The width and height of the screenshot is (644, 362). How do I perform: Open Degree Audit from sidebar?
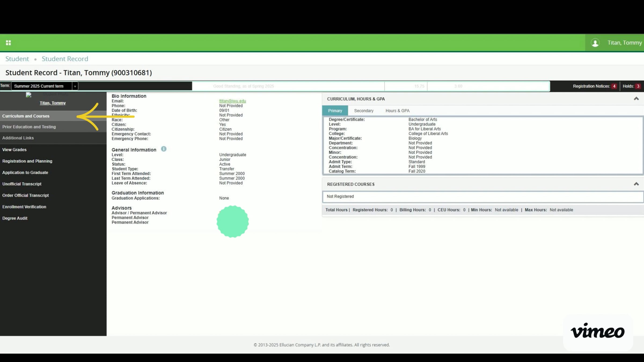coord(15,218)
